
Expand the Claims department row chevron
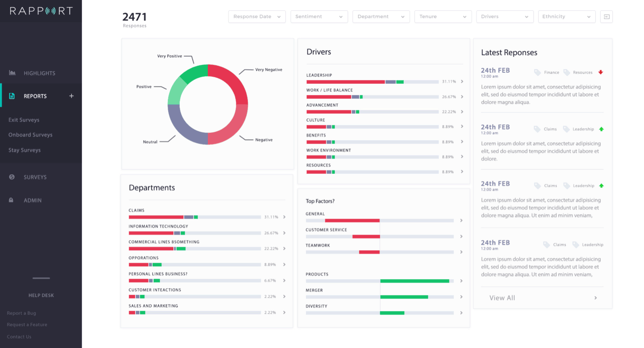pyautogui.click(x=284, y=217)
